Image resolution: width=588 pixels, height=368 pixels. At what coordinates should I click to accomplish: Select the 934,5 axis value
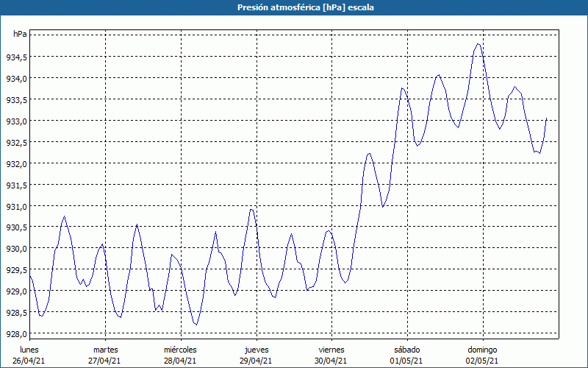coord(16,57)
